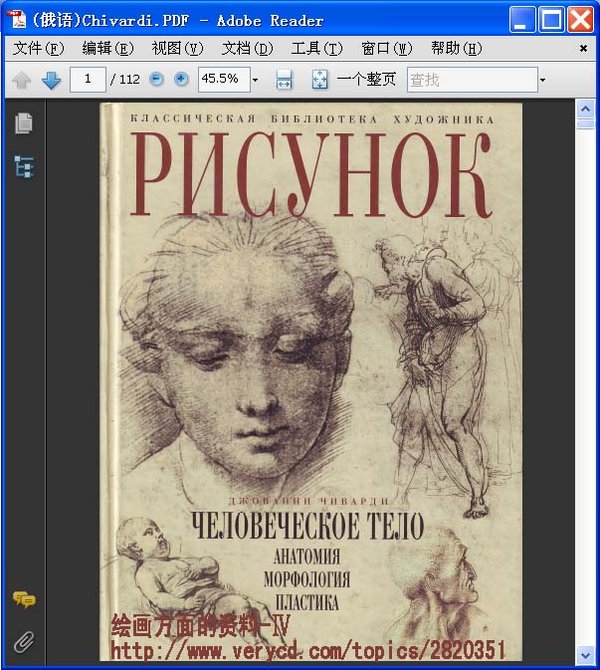Open the 帮助(H) menu

[x=456, y=48]
